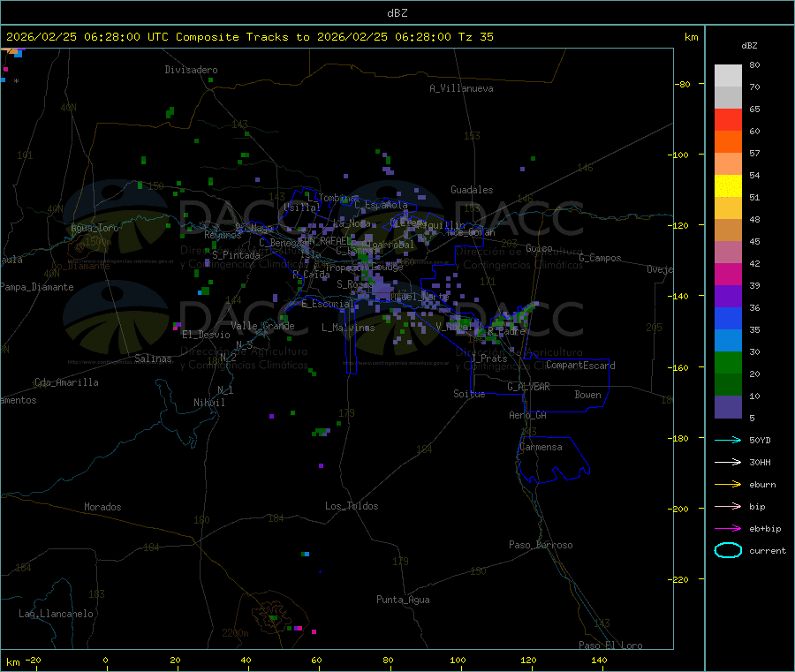Click the Salinas map label
The image size is (795, 672).
[153, 359]
